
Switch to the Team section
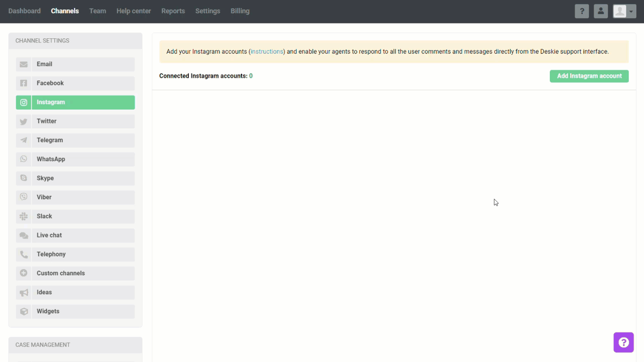coord(97,11)
